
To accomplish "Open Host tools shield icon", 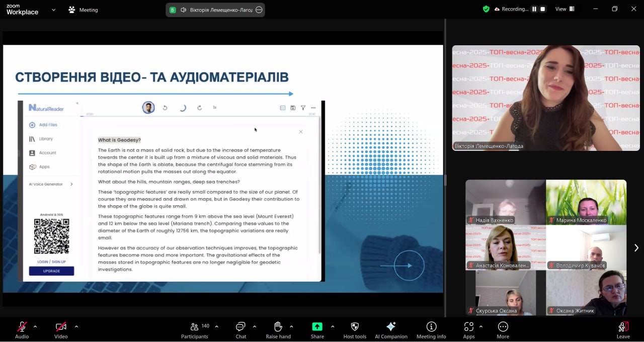I will (x=355, y=330).
